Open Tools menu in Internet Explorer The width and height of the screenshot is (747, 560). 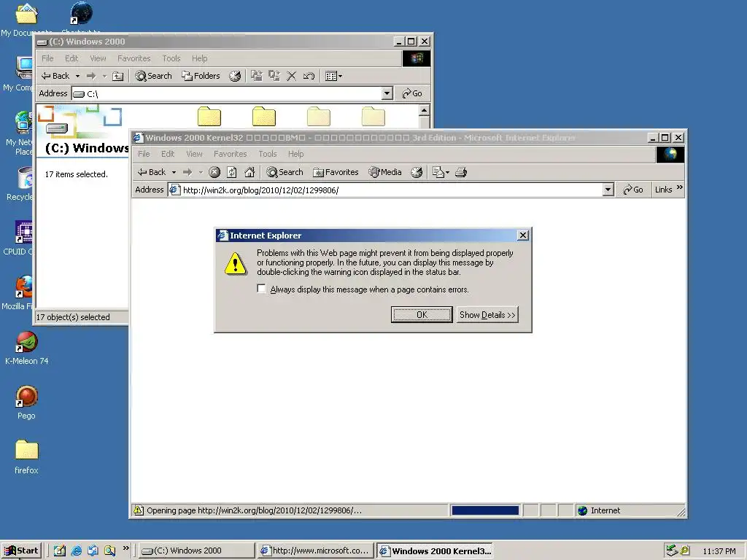[x=268, y=154]
